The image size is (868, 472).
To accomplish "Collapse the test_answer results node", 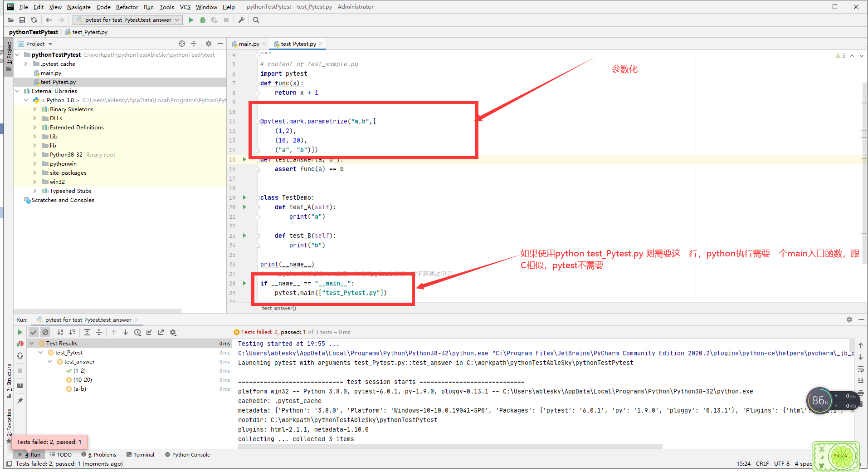I will click(x=50, y=362).
